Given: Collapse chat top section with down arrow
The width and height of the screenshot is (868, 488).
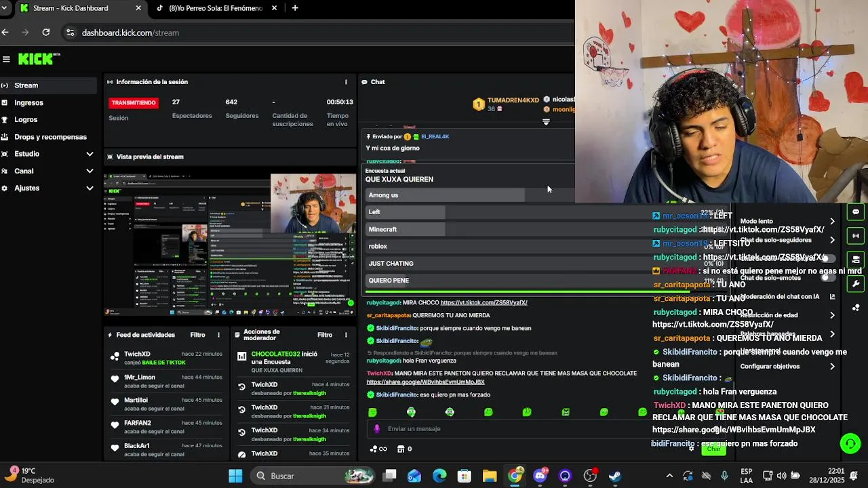Looking at the screenshot, I should (x=546, y=122).
